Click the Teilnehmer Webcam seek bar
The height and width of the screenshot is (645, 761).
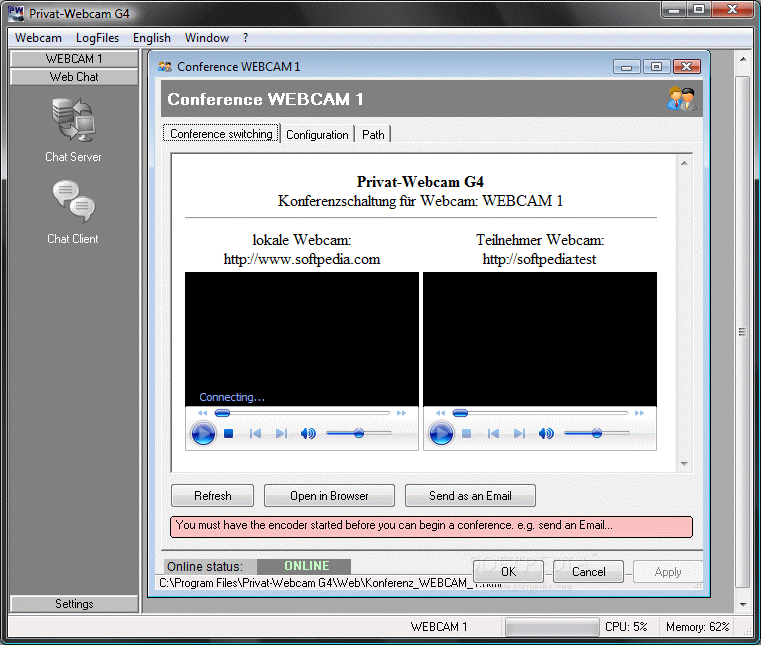(x=540, y=413)
